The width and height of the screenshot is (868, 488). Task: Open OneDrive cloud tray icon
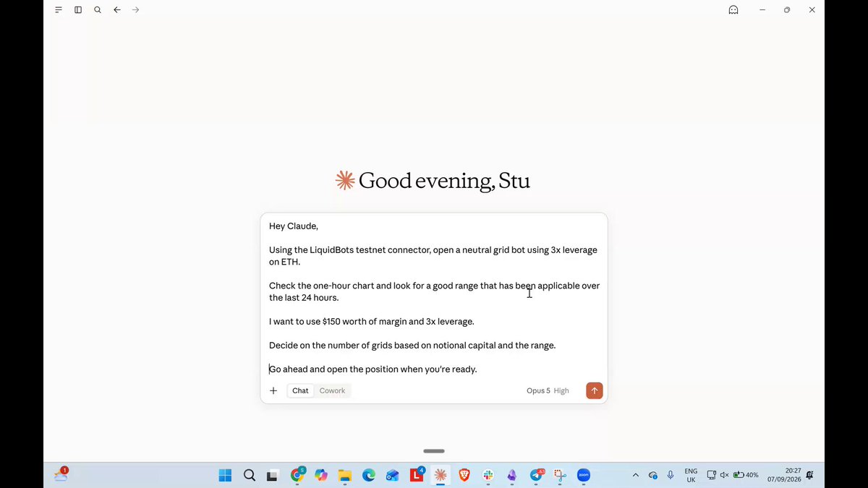(653, 475)
